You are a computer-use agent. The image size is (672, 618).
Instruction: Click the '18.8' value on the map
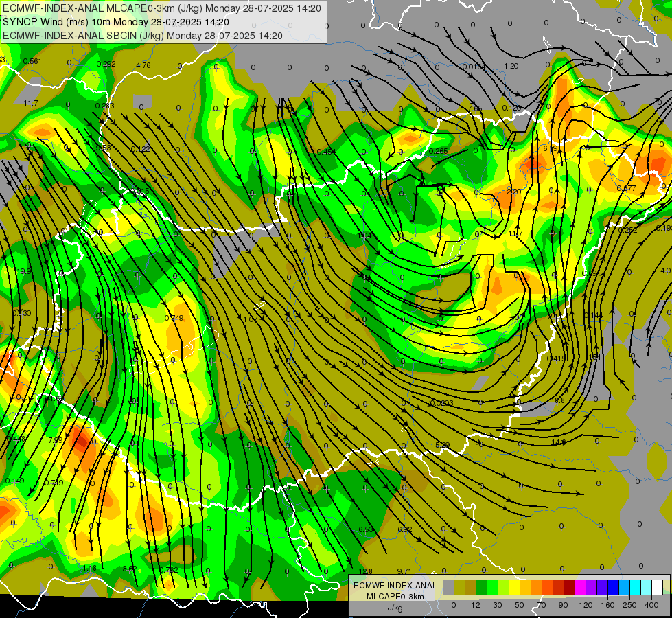click(x=557, y=400)
